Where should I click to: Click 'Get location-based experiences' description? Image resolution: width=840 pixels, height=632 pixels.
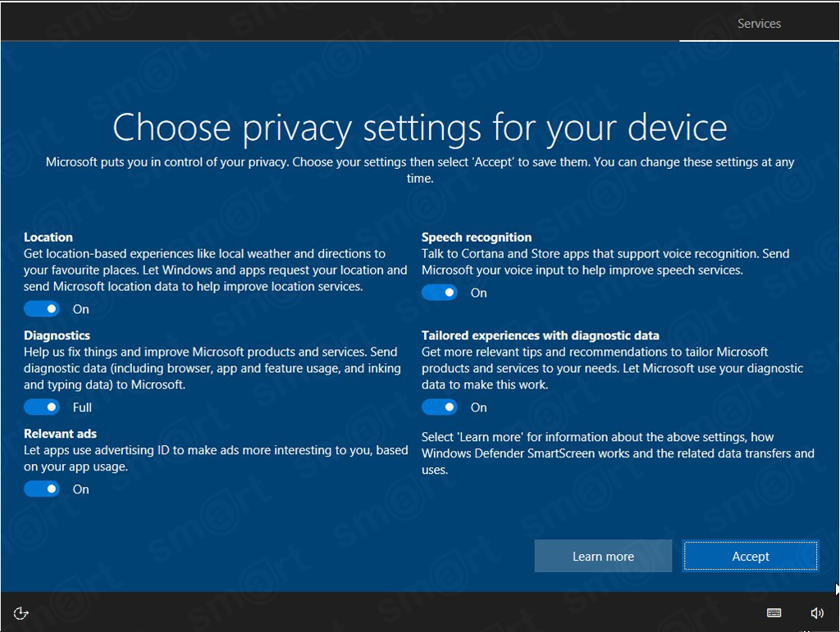point(216,270)
